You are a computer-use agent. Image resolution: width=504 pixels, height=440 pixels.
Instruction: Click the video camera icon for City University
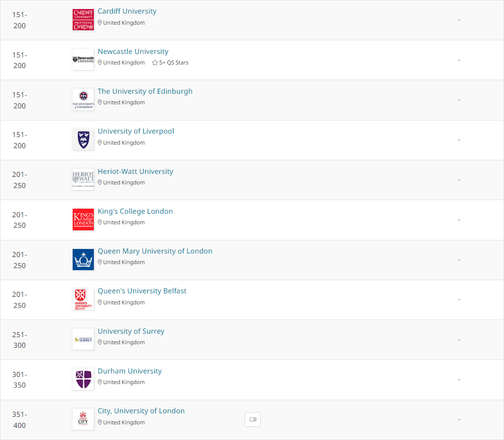coord(253,419)
